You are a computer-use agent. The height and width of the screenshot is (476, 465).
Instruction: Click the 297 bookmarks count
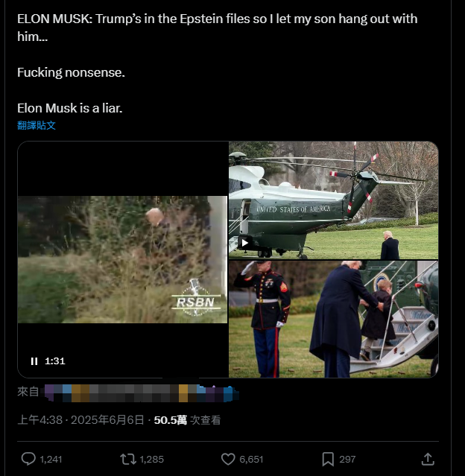click(x=347, y=460)
